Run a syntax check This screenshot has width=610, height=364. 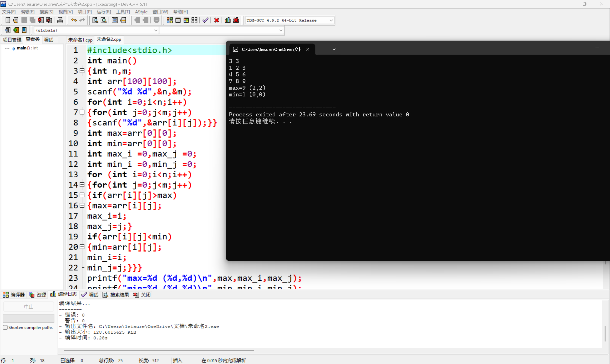tap(205, 20)
